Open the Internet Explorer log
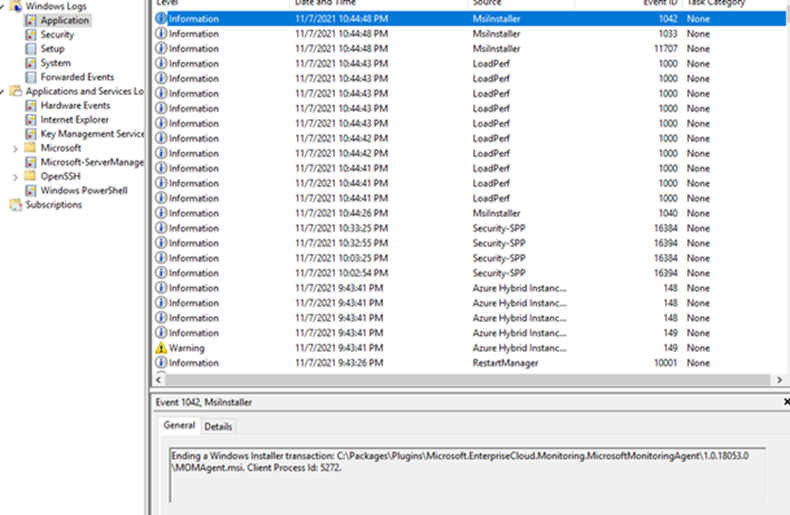The width and height of the screenshot is (790, 515). click(74, 120)
